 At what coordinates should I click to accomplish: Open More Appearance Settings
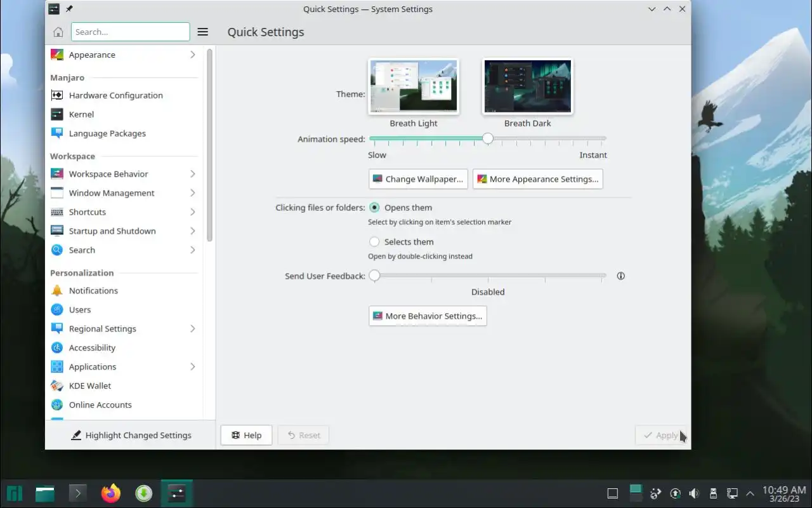(538, 179)
